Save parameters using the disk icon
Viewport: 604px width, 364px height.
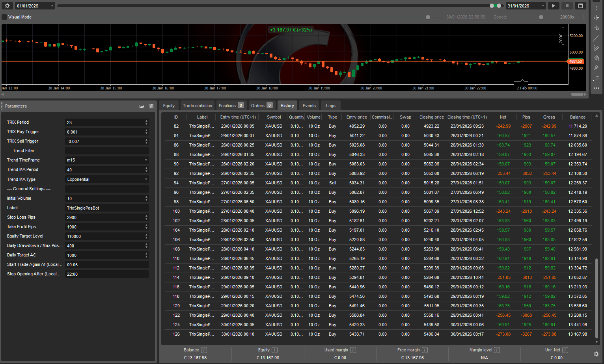[151, 106]
